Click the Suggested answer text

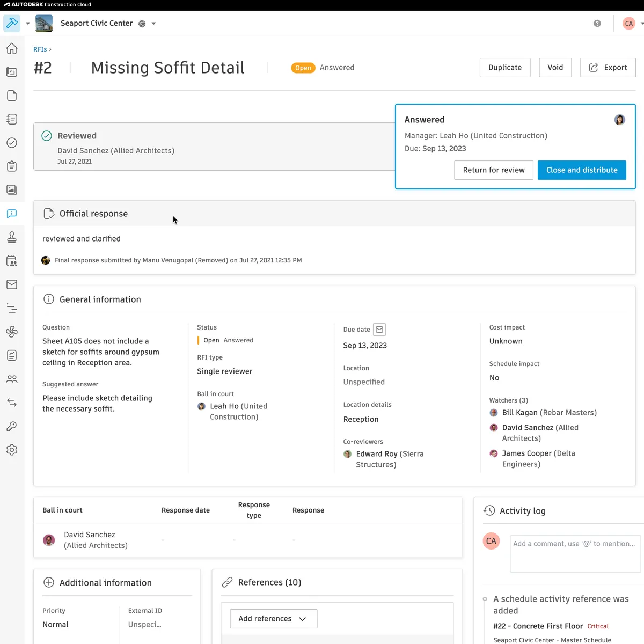point(97,404)
